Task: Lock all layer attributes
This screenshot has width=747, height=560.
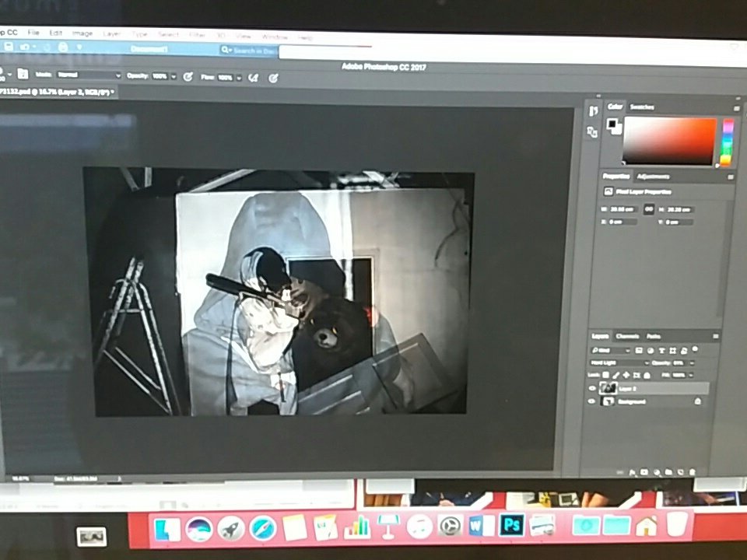Action: point(647,375)
